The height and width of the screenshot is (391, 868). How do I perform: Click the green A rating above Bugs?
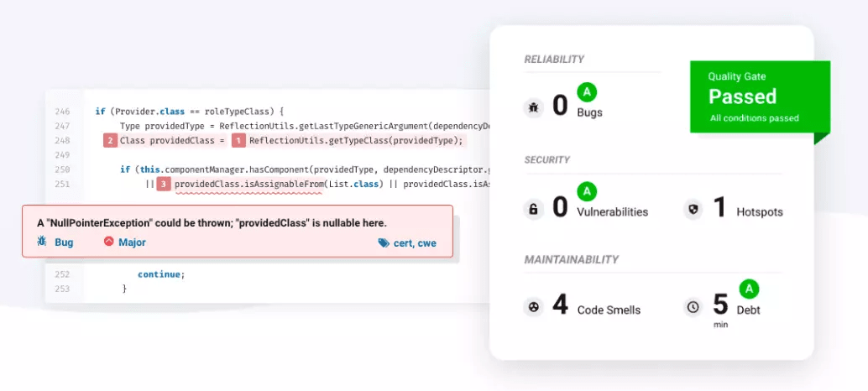[587, 91]
